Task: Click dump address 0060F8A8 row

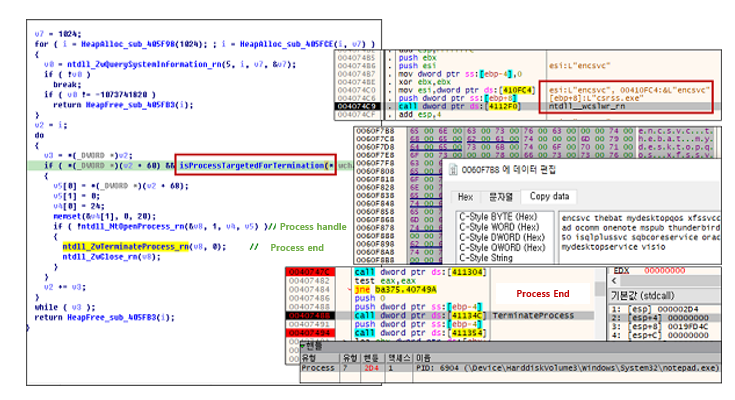Action: [375, 252]
